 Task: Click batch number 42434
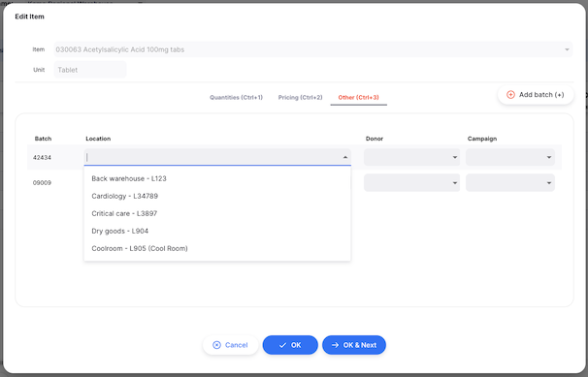point(42,158)
